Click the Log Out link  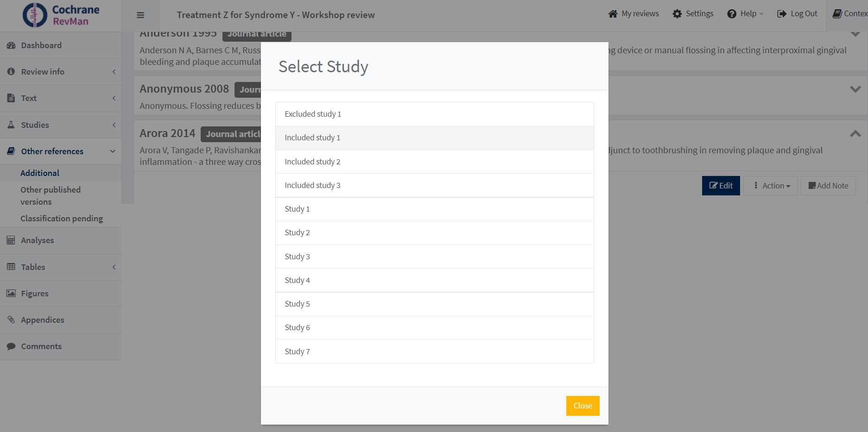coord(797,14)
